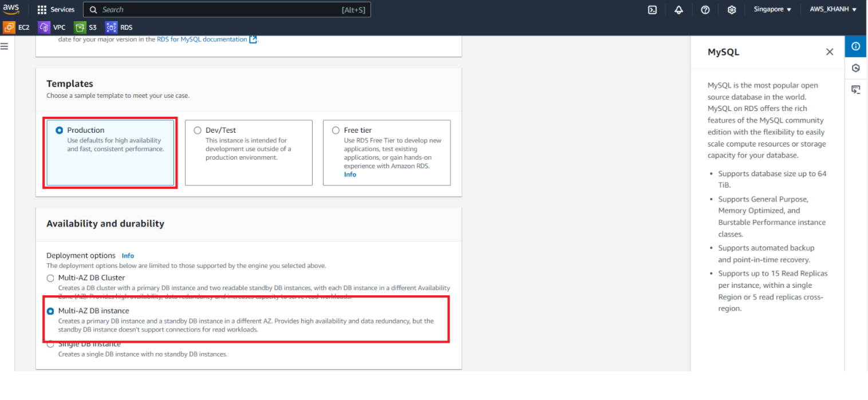Select Multi-AZ DB Cluster radio option

(50, 278)
